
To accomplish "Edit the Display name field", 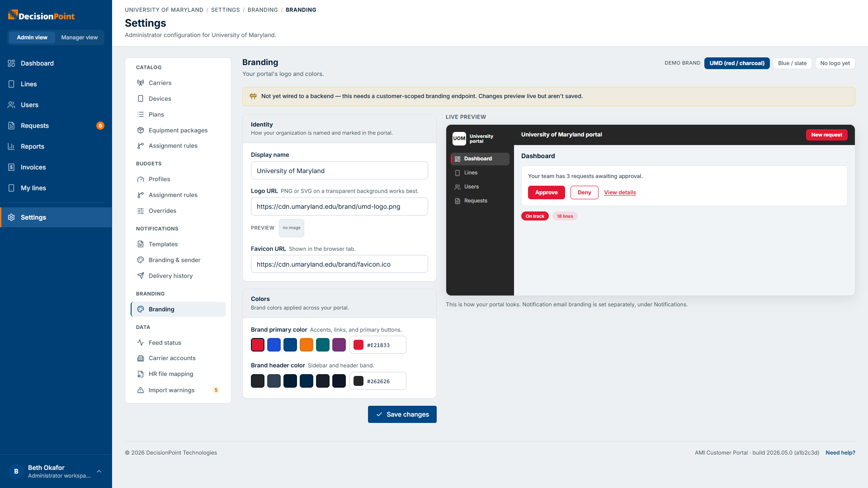I will tap(340, 170).
